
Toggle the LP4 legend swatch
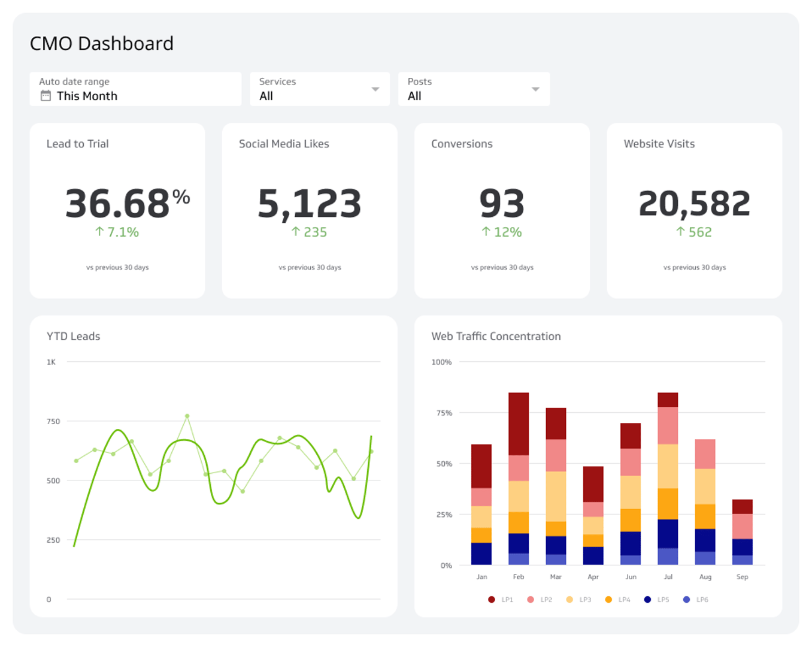(x=608, y=599)
